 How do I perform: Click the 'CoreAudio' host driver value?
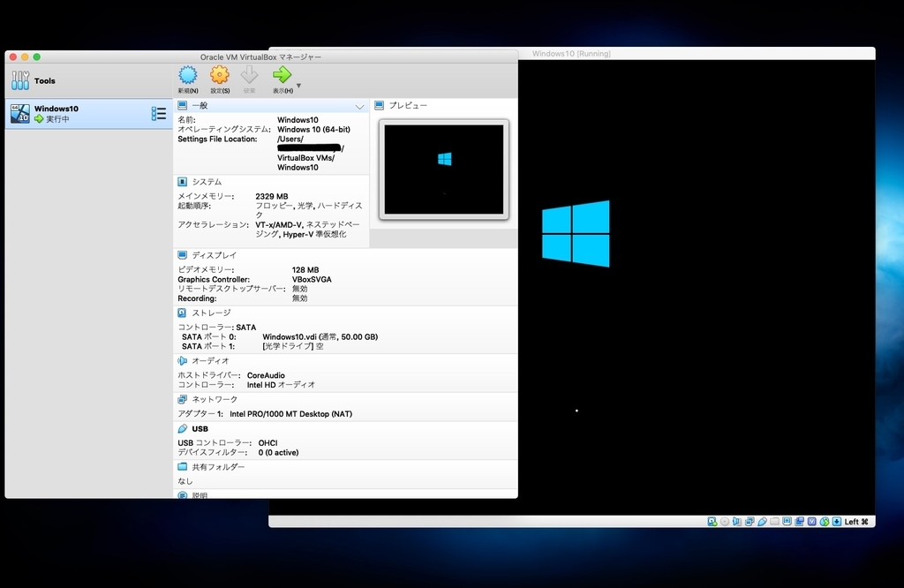click(266, 375)
